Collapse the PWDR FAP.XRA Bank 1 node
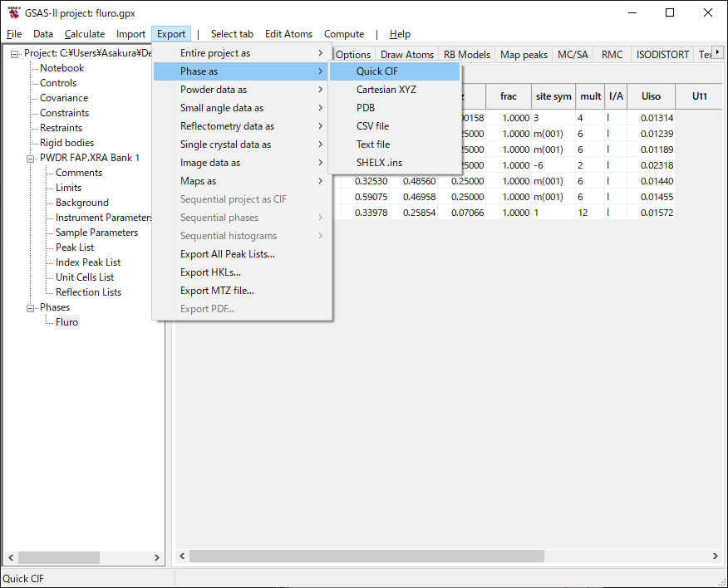Viewport: 728px width, 588px height. (31, 158)
